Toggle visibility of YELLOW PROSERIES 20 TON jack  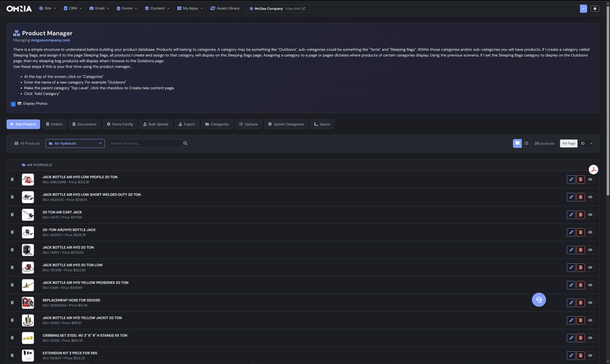point(590,285)
